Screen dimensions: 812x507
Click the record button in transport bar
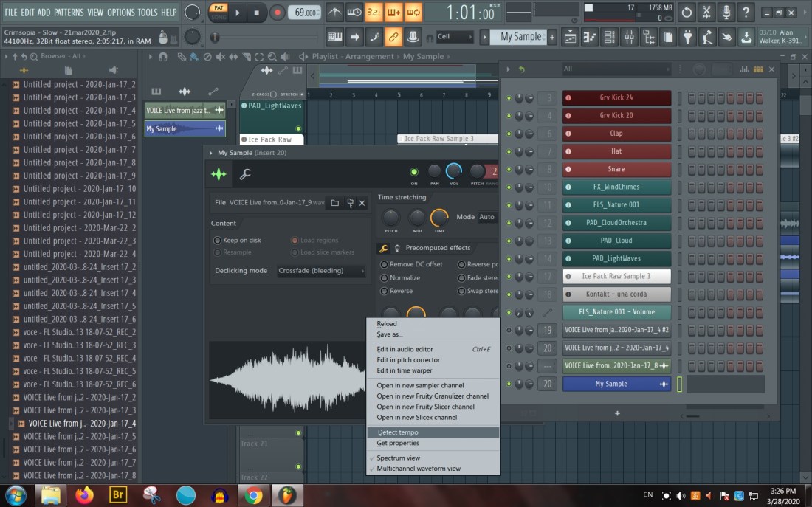coord(278,13)
